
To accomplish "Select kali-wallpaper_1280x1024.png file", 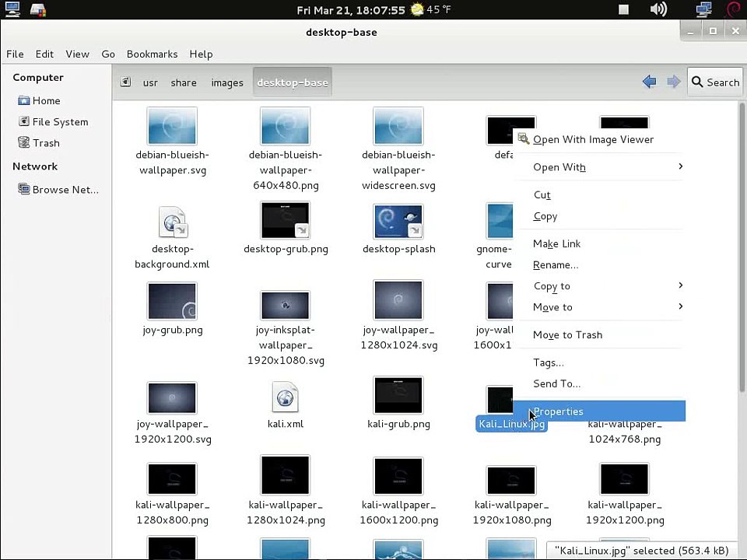I will [x=286, y=475].
